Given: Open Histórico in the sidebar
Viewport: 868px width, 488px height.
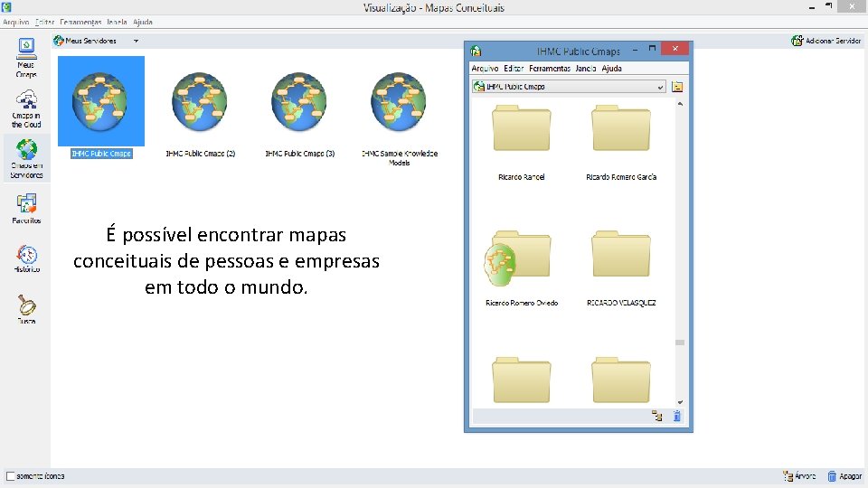Looking at the screenshot, I should [x=26, y=258].
